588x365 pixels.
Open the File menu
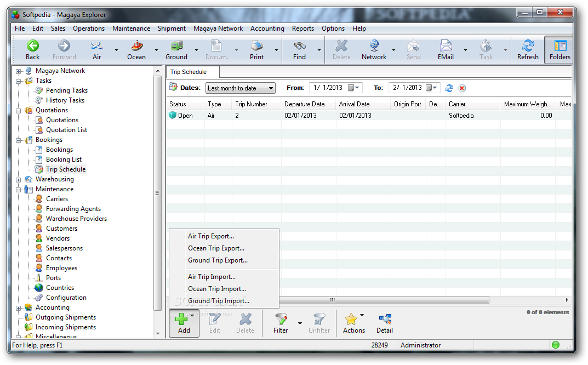tap(20, 28)
